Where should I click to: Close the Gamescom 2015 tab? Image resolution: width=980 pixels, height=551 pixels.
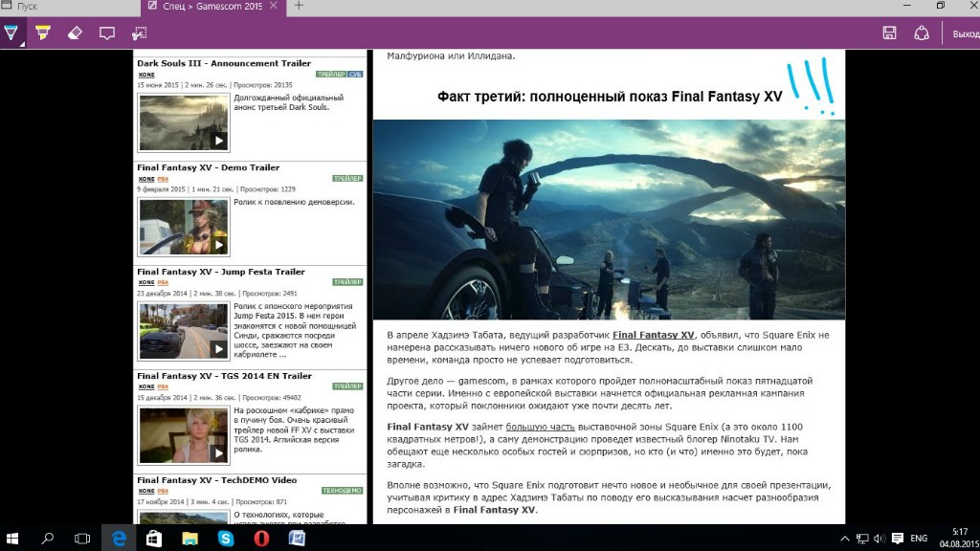tap(274, 6)
